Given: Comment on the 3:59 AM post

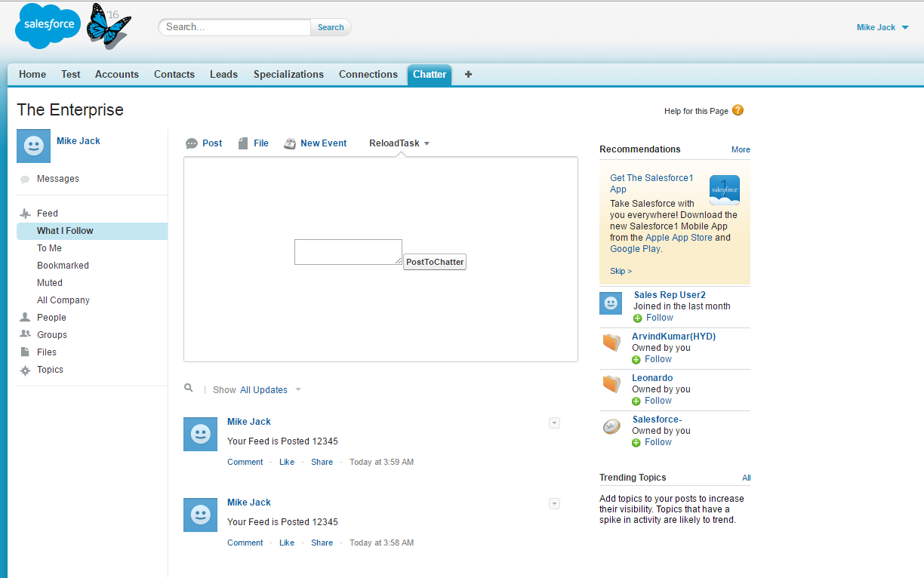Looking at the screenshot, I should tap(245, 462).
